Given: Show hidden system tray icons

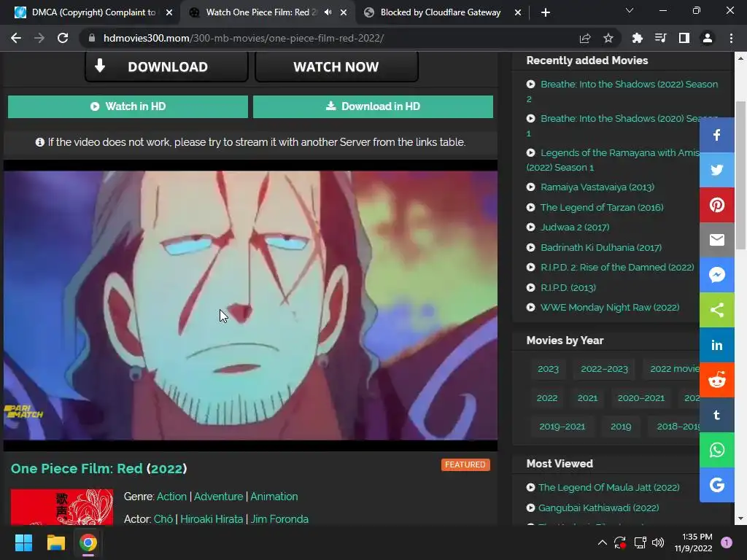Looking at the screenshot, I should [602, 542].
